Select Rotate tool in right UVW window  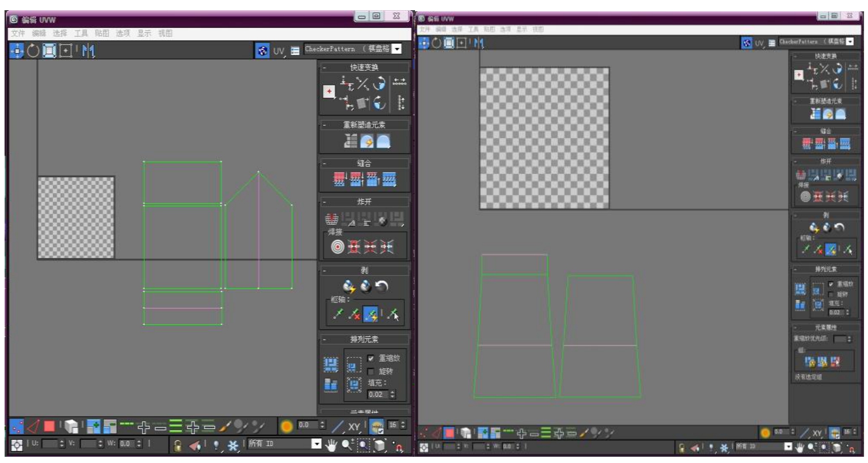[436, 42]
